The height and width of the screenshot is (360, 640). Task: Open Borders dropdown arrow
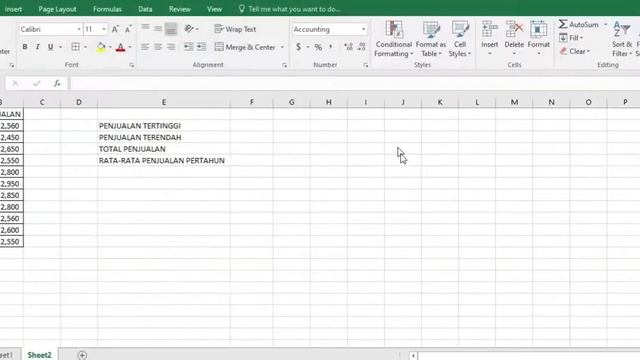[85, 47]
